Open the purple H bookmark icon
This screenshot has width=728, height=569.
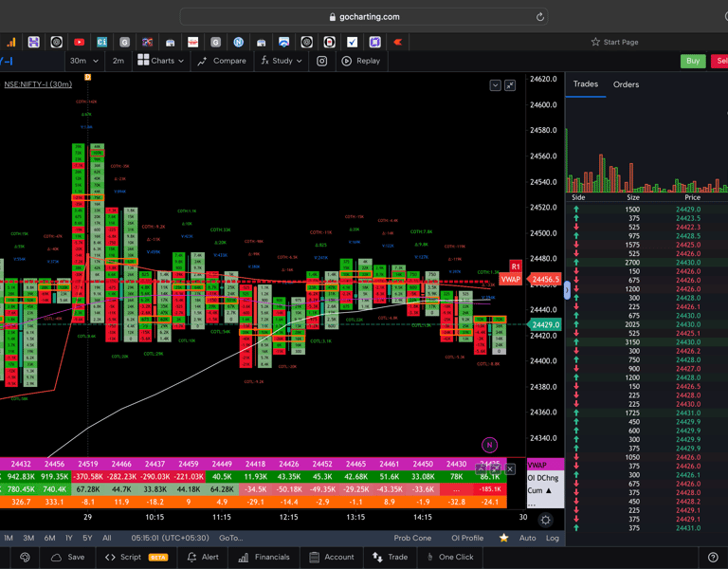[33, 43]
